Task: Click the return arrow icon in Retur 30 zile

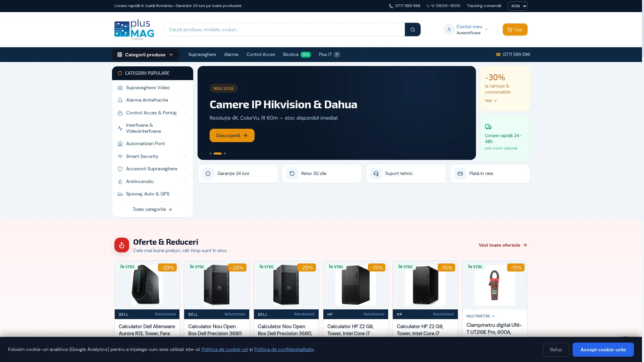Action: click(292, 174)
